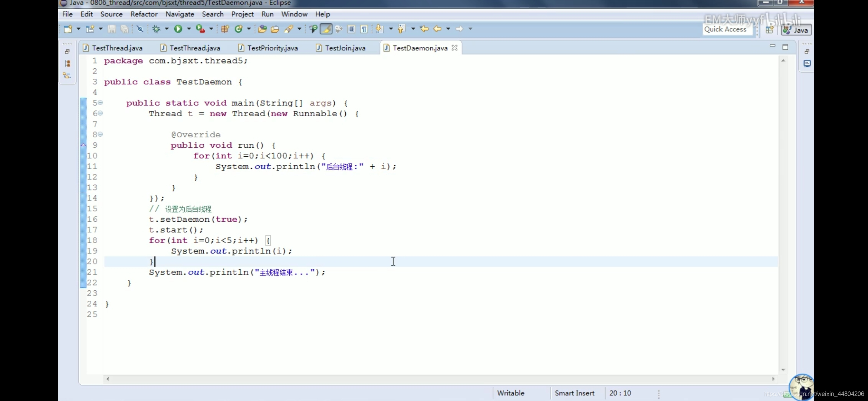Click the Java perspective button
The height and width of the screenshot is (401, 868).
point(797,30)
